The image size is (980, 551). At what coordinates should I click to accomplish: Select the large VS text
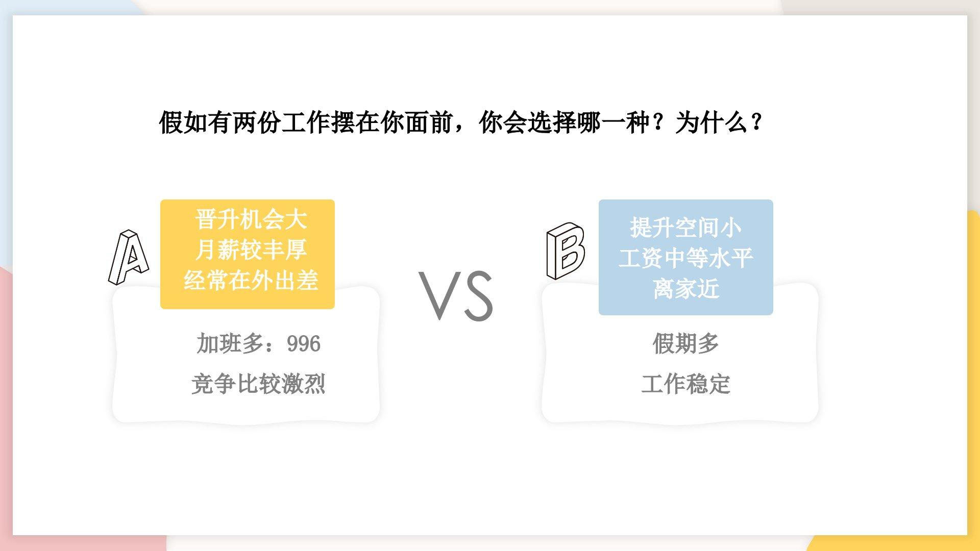click(456, 295)
